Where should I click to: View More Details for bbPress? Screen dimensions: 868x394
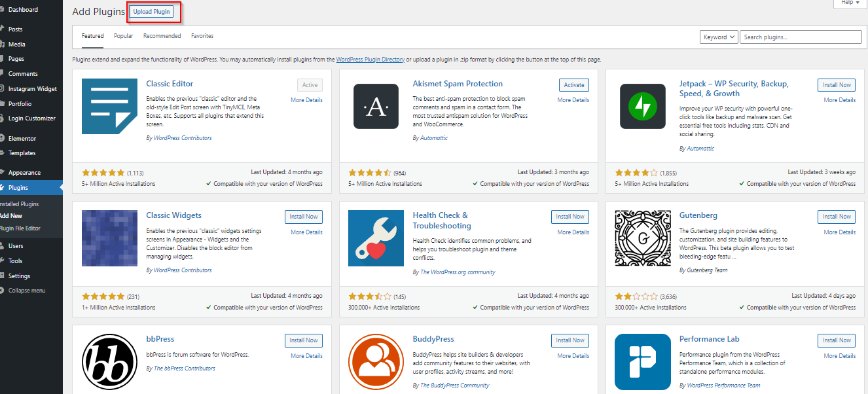(x=307, y=356)
